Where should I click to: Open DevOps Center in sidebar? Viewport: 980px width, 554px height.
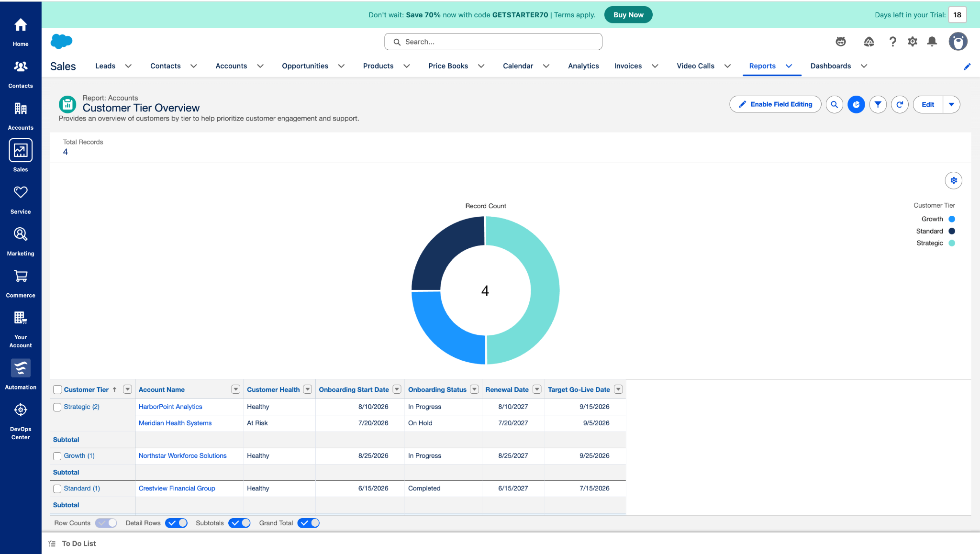pos(21,421)
